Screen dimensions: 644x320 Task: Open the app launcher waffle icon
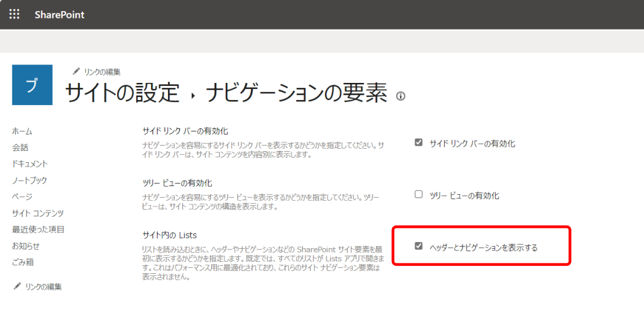click(14, 14)
